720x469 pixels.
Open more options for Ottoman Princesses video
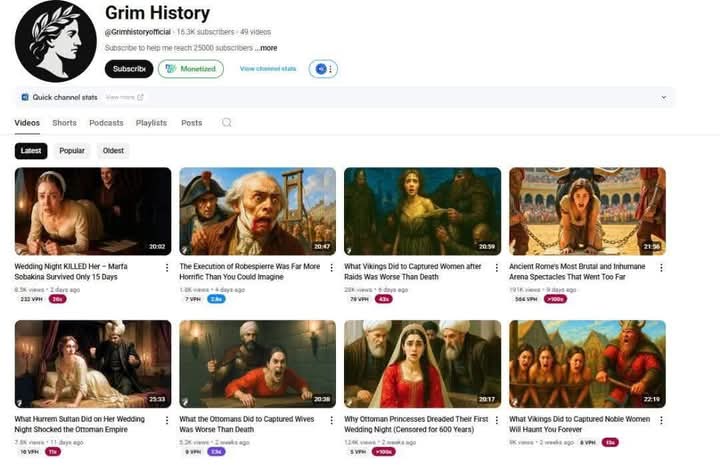[496, 420]
